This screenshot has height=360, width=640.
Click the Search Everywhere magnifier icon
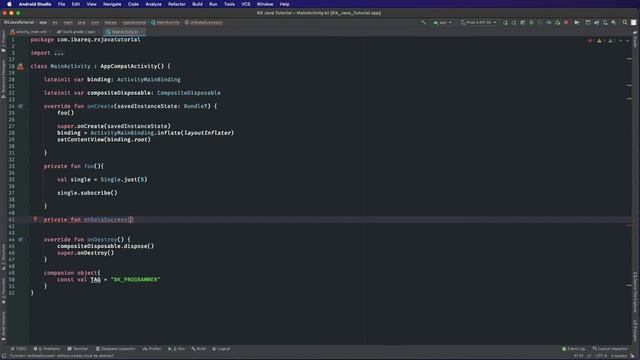[625, 22]
